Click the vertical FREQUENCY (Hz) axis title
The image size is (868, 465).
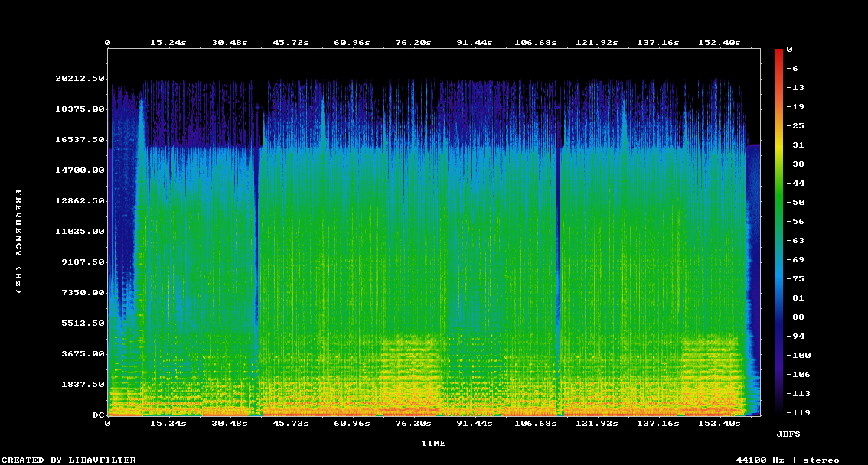tap(19, 241)
